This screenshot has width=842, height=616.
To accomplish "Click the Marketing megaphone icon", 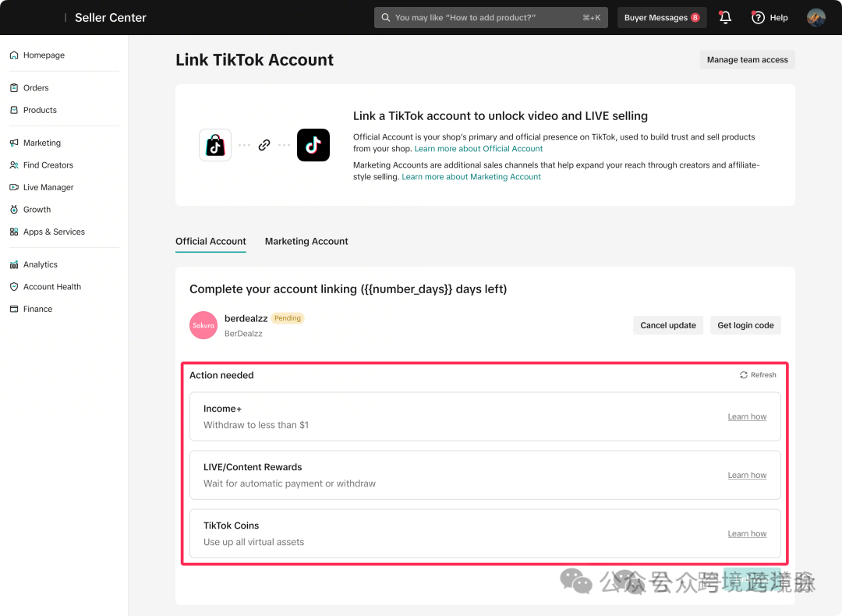I will click(14, 143).
